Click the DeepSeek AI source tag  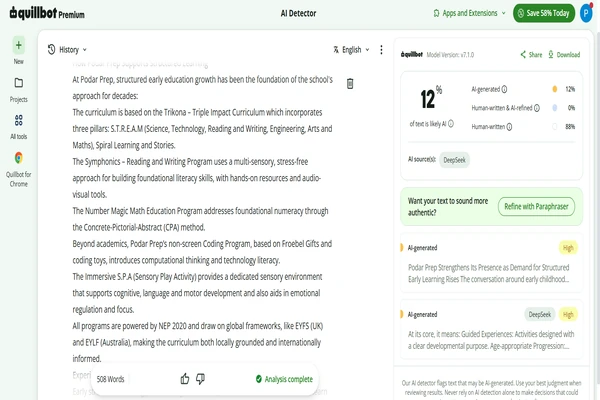(x=454, y=160)
